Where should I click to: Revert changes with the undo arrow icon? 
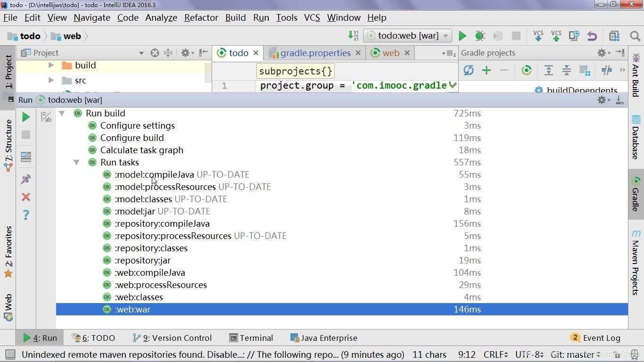click(x=592, y=36)
